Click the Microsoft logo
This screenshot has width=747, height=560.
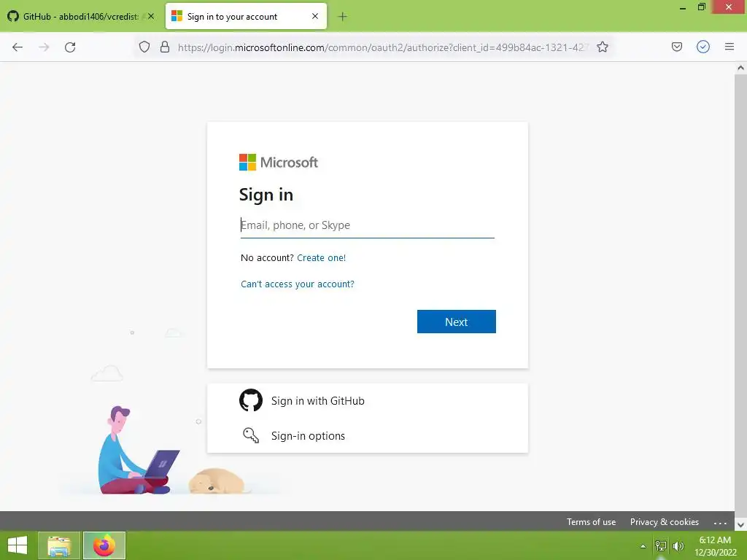click(278, 163)
